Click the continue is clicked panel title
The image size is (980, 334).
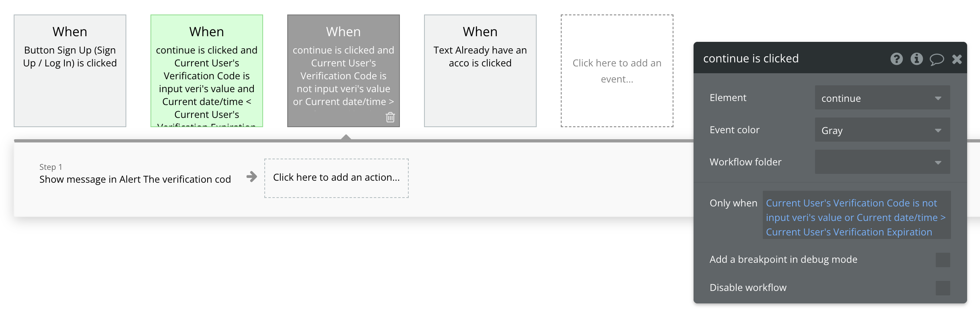pos(751,59)
